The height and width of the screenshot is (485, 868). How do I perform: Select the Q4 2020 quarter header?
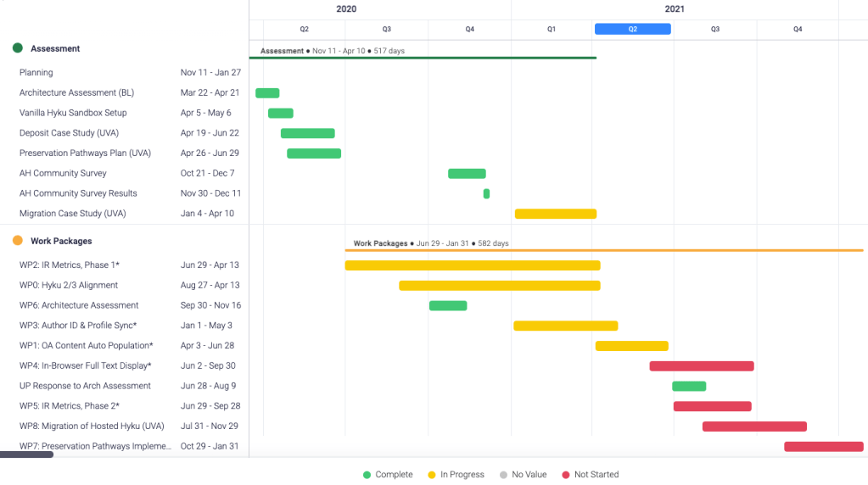469,29
